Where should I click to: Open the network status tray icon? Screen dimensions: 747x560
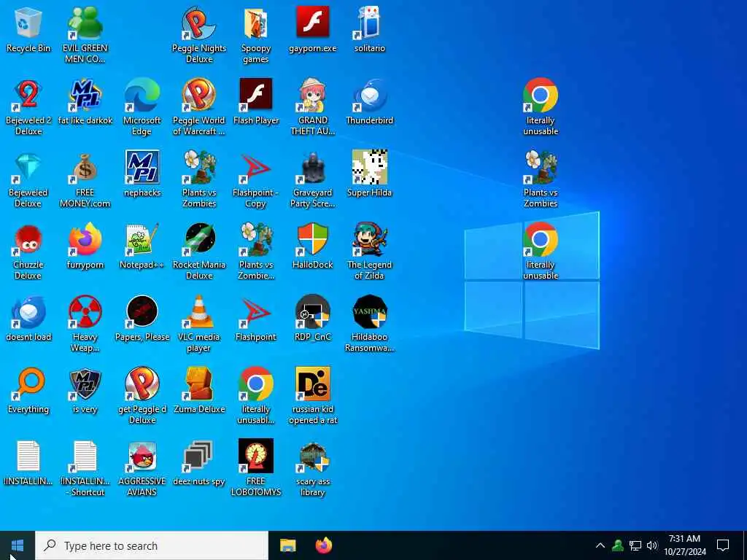635,545
